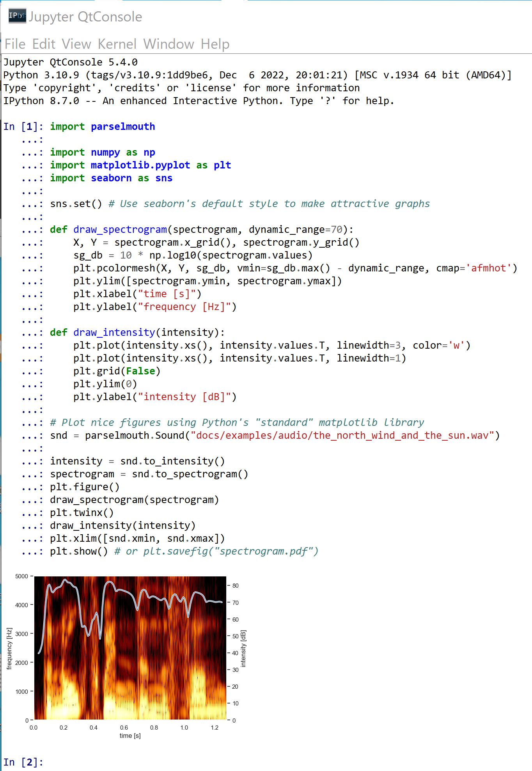
Task: Open the Help menu
Action: pos(215,44)
